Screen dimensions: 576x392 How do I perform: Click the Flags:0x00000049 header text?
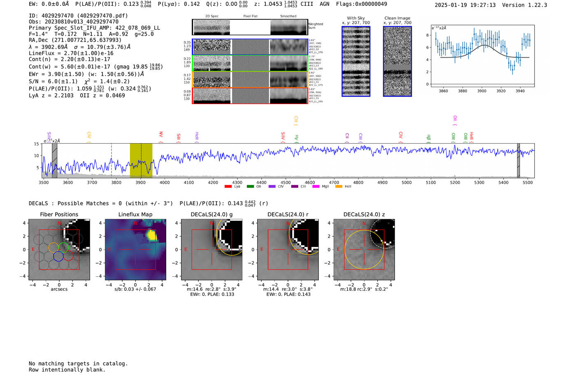point(362,4)
